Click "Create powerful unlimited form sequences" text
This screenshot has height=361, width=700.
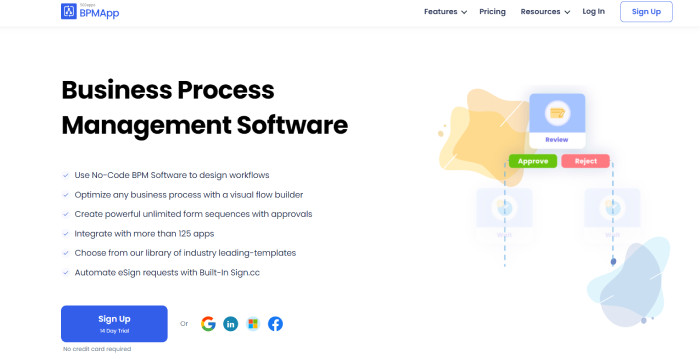193,214
